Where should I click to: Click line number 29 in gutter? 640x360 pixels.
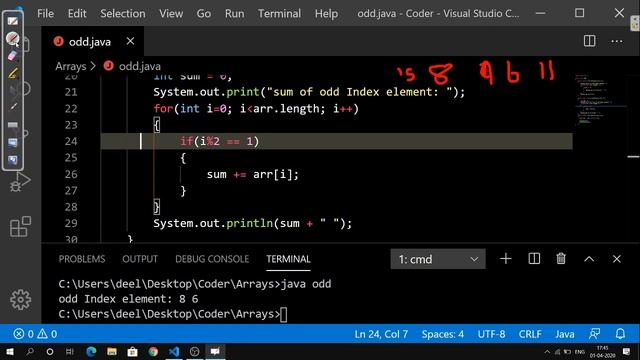[71, 223]
